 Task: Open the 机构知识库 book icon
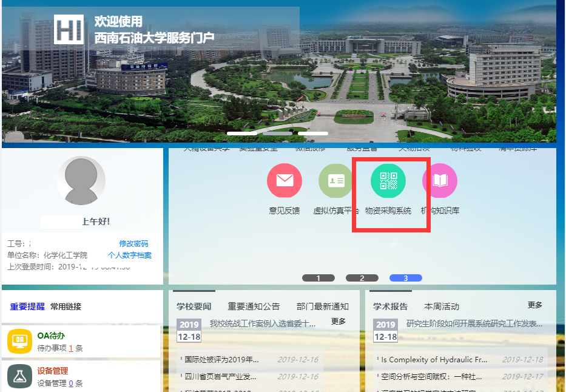point(440,181)
